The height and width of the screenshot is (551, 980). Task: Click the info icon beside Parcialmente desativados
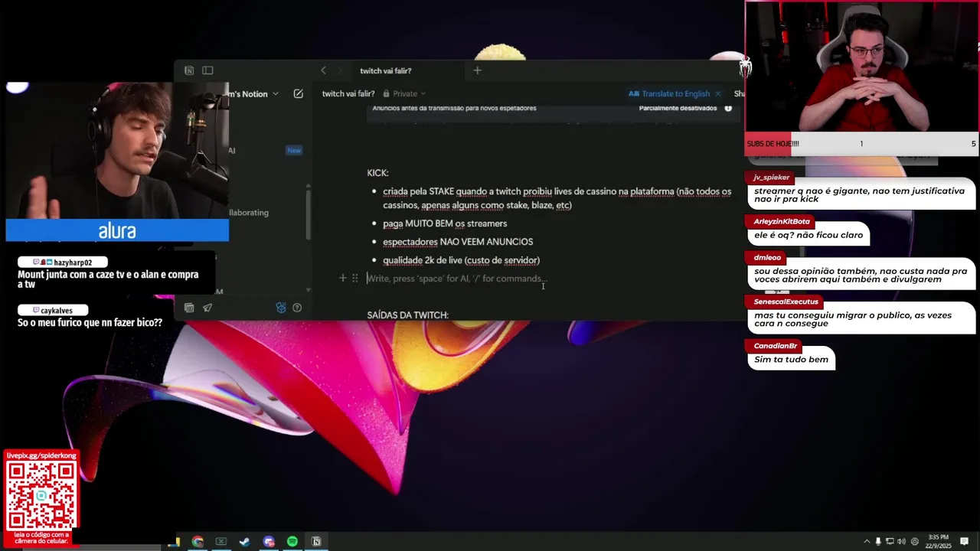[x=728, y=108]
